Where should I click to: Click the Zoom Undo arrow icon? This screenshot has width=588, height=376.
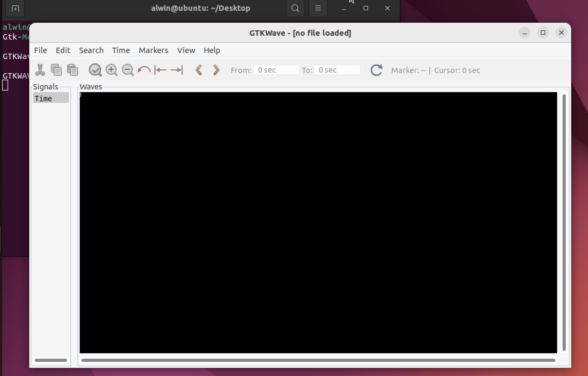[x=144, y=70]
